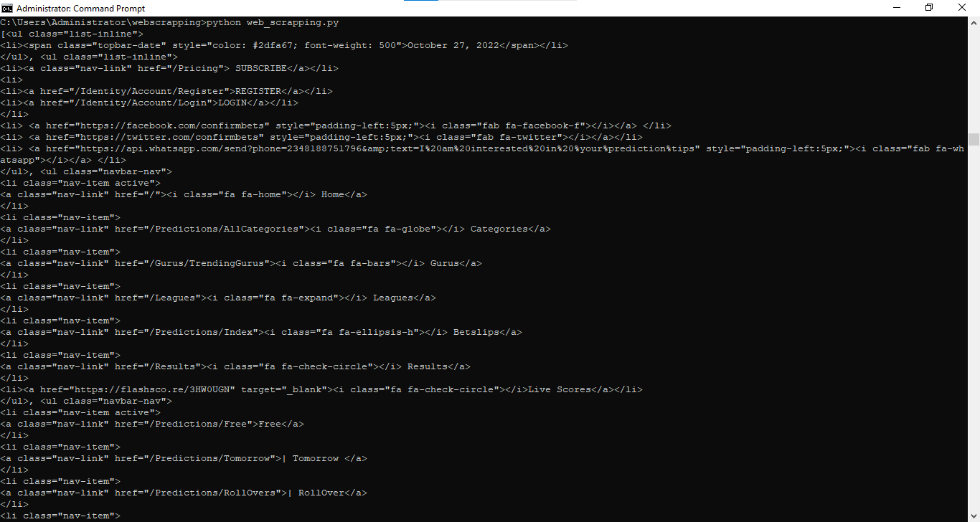980x522 pixels.
Task: Click the 'fa fa-home' Home nav-link line
Action: click(184, 194)
